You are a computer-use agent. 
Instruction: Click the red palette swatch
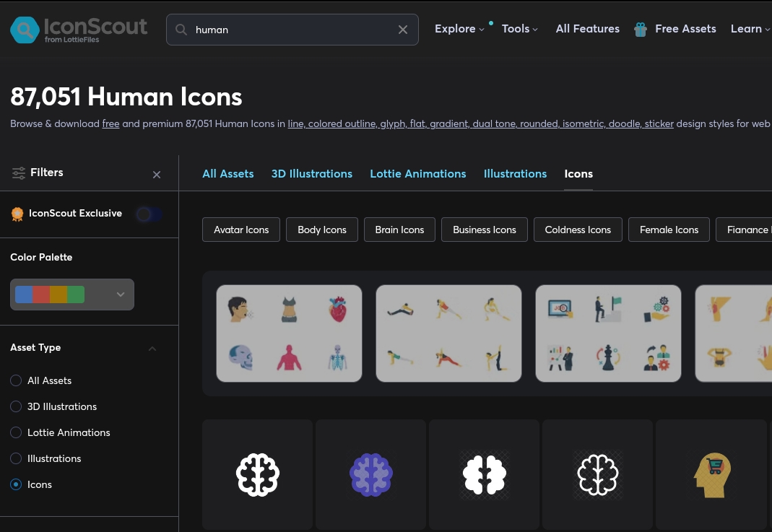pos(41,295)
